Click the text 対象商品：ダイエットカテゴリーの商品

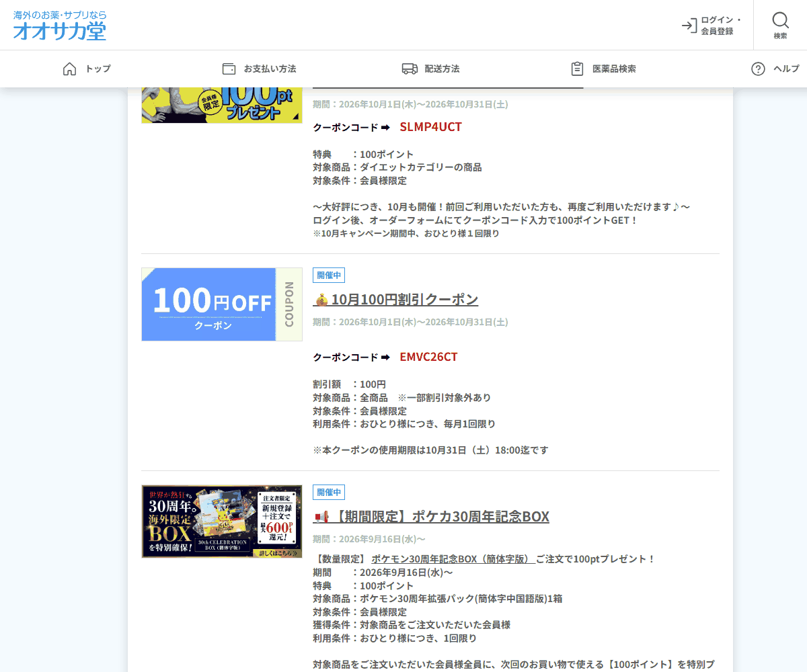tap(397, 167)
